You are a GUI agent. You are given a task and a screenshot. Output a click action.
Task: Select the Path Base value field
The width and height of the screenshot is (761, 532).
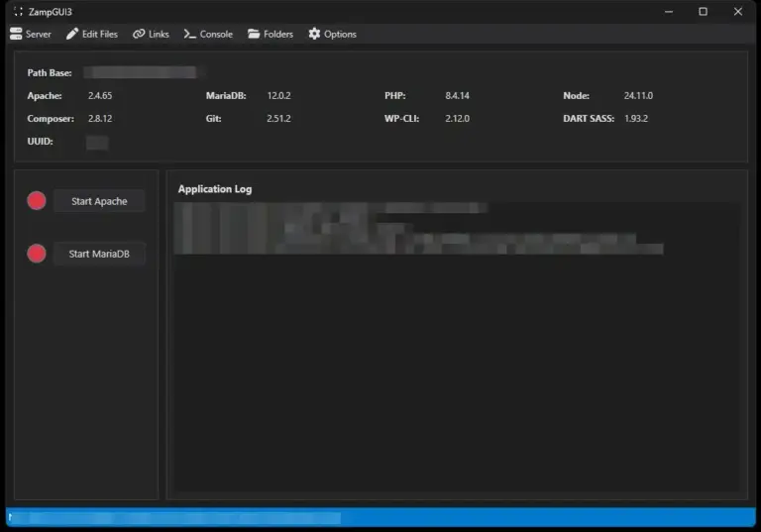139,72
